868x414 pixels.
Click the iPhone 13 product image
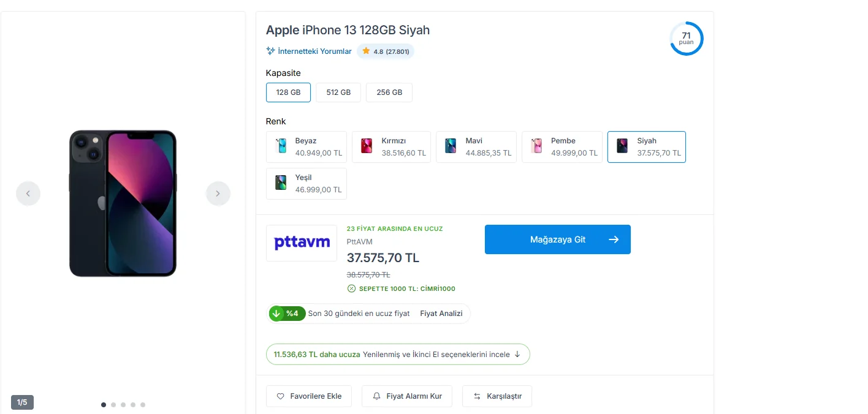[x=123, y=203]
